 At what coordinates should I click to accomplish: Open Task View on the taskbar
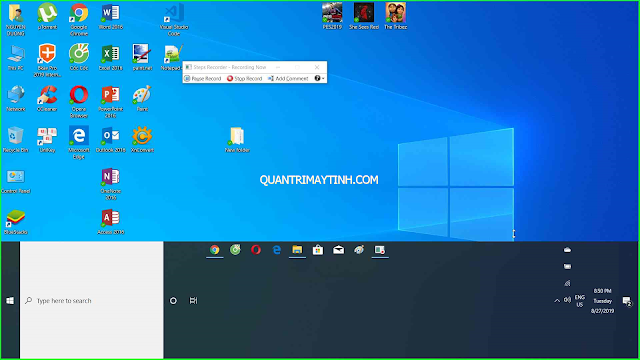[x=193, y=300]
